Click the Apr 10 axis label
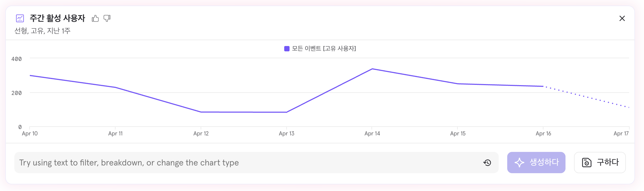The height and width of the screenshot is (191, 644). point(30,134)
